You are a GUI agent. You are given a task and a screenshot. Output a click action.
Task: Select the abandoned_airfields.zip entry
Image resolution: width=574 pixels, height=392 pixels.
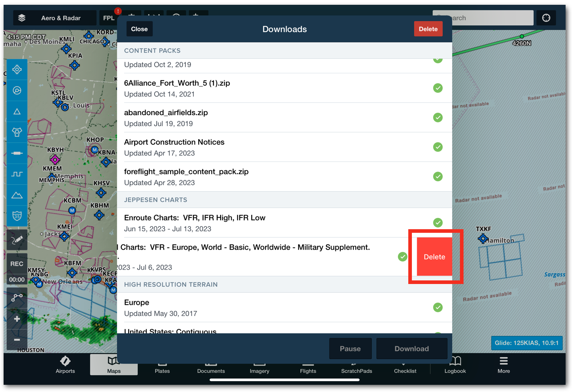(285, 118)
